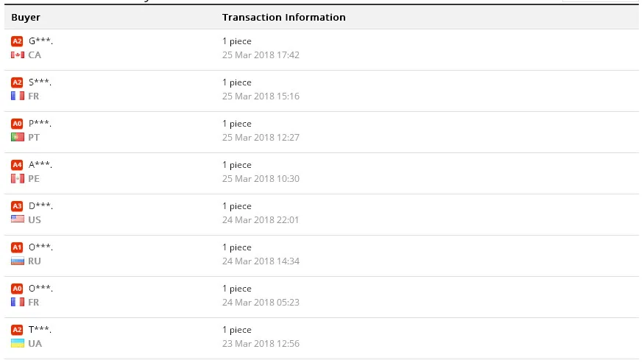Viewport: 644px width, 363px height.
Task: Click the A4 level badge beside A***.
Action: point(17,165)
